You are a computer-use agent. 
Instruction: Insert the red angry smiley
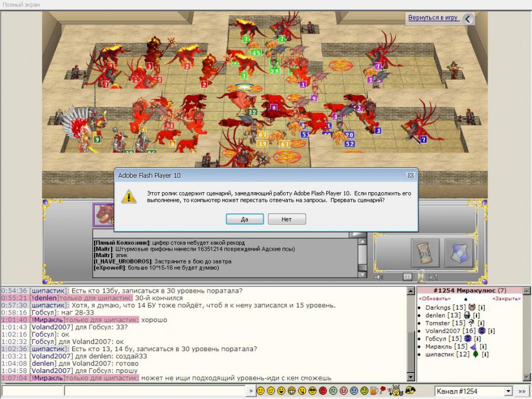pyautogui.click(x=323, y=391)
